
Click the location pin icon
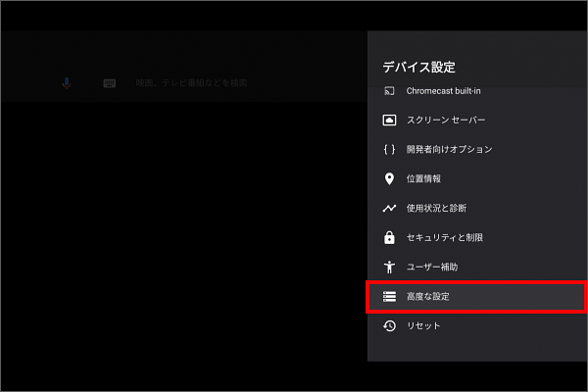(x=388, y=178)
